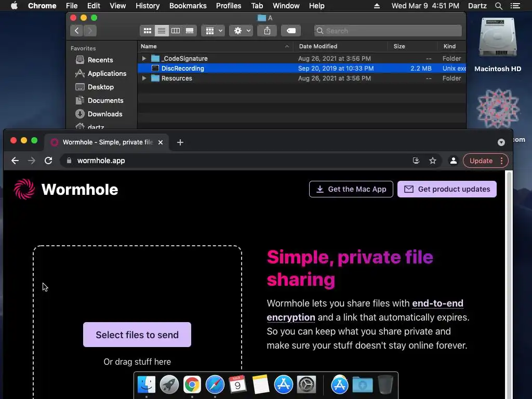Bookmark this page with star icon
532x399 pixels.
click(x=433, y=161)
